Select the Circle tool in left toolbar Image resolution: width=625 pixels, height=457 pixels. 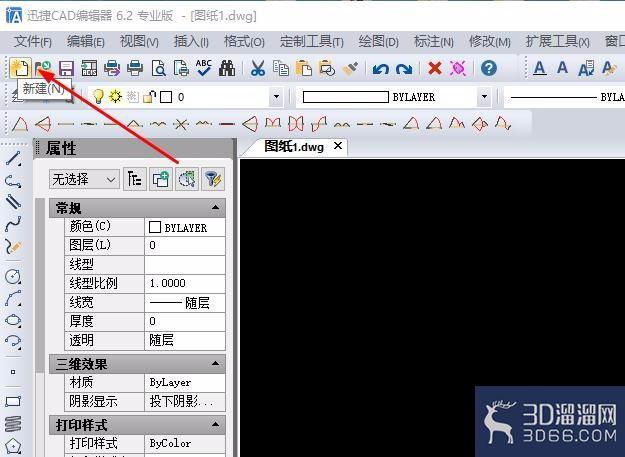[13, 276]
